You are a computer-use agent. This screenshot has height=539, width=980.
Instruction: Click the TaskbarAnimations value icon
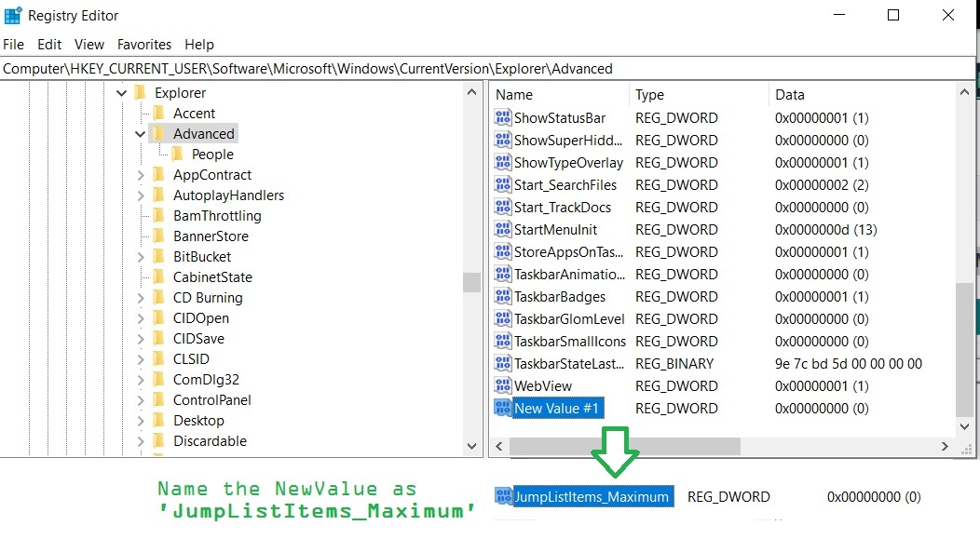coord(503,275)
